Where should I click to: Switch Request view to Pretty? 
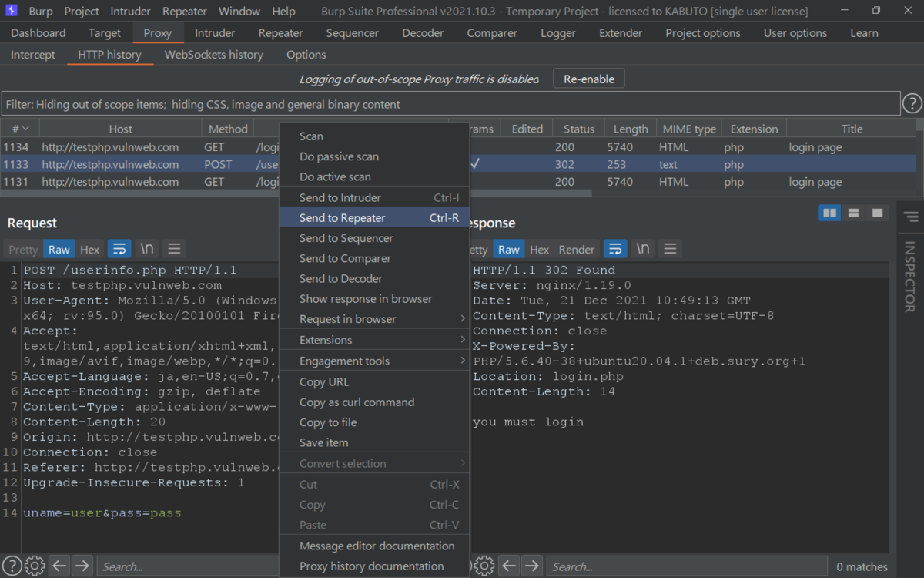point(23,249)
